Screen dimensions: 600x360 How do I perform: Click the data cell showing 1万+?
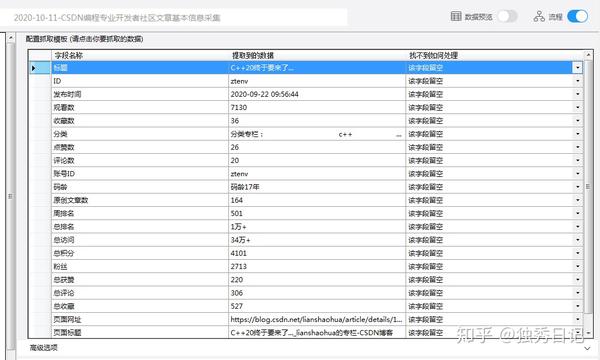pyautogui.click(x=317, y=227)
